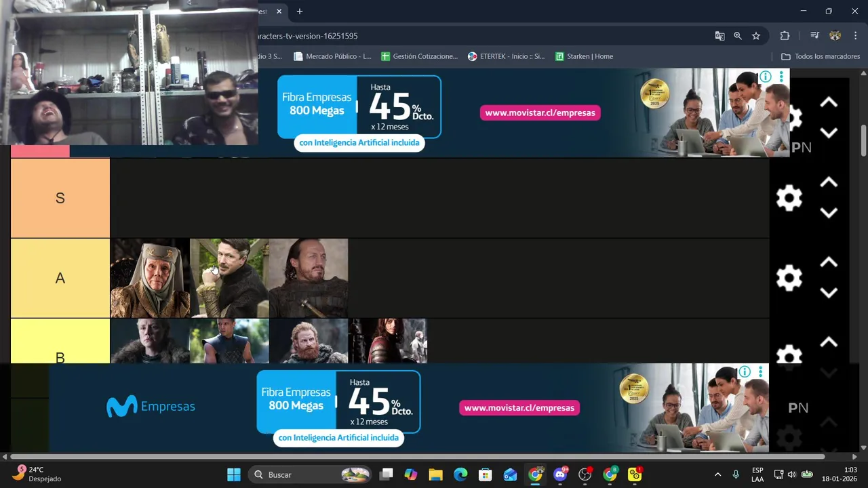Move B tier row up

[829, 342]
